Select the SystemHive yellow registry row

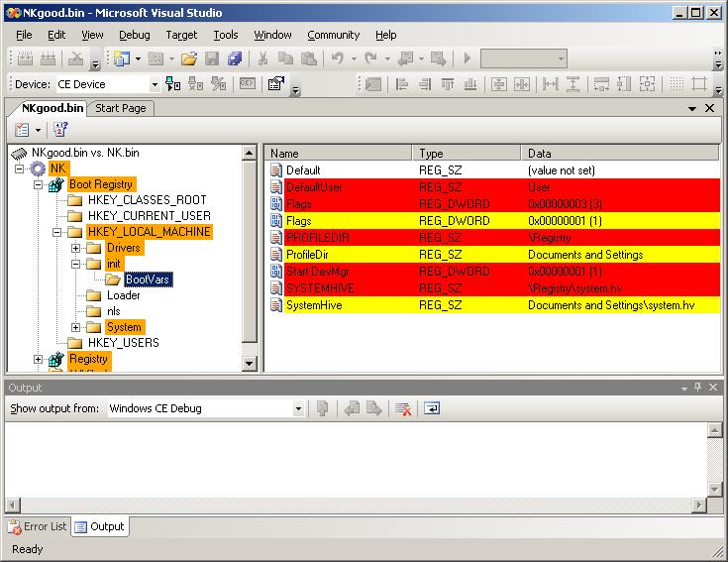493,305
